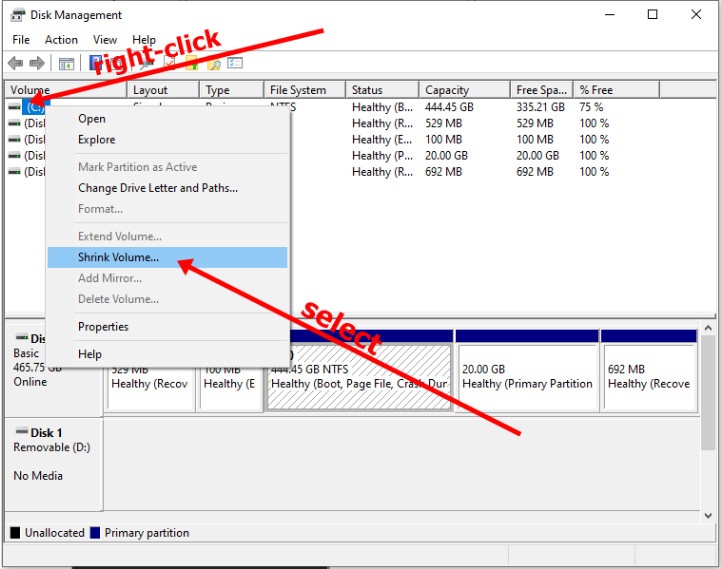
Task: Open the File menu
Action: (21, 40)
